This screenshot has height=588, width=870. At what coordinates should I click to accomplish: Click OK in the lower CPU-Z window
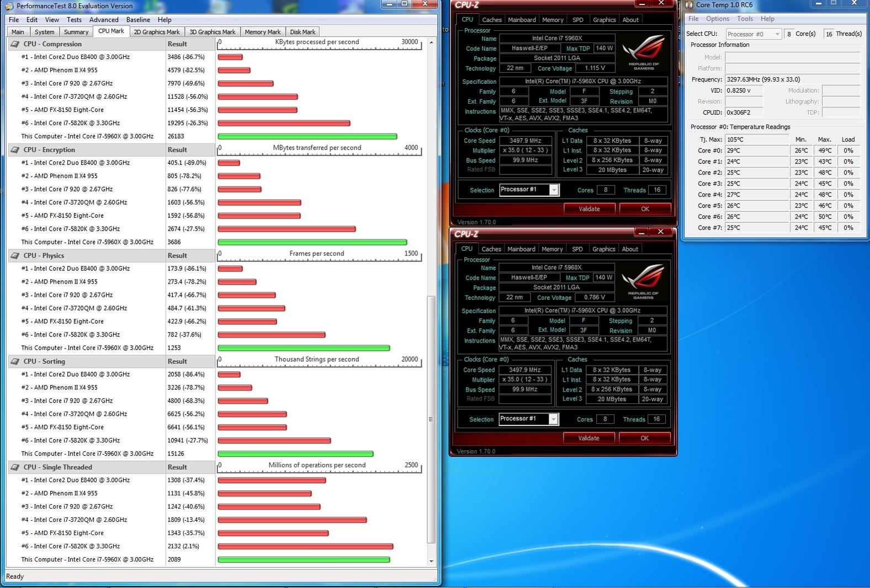(x=644, y=438)
